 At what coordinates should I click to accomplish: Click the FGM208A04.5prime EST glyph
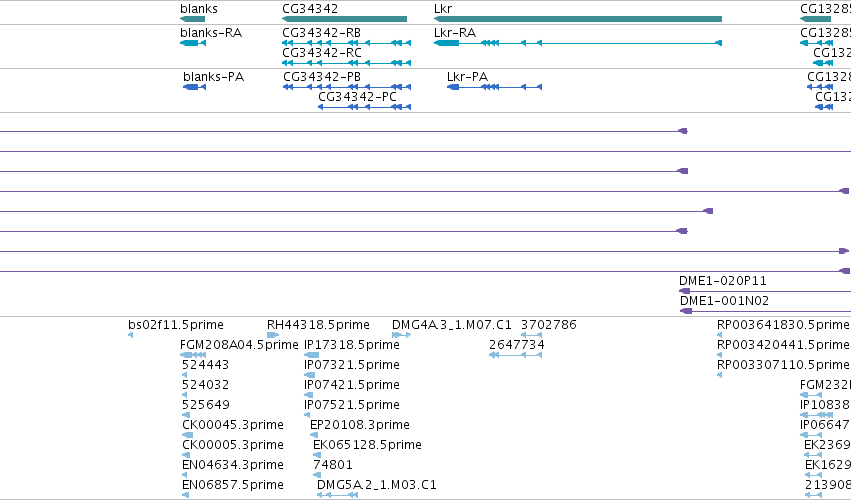(193, 355)
